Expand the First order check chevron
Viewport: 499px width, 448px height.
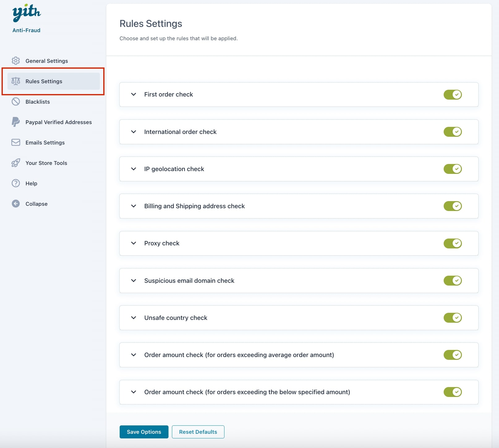pyautogui.click(x=134, y=94)
